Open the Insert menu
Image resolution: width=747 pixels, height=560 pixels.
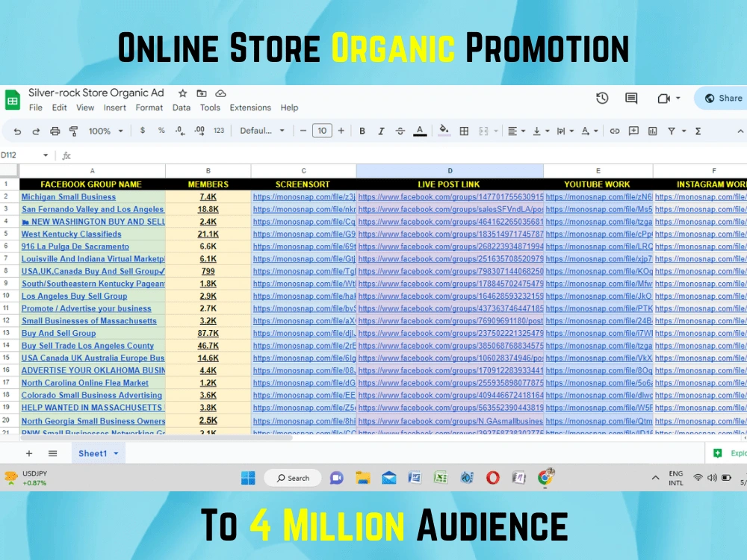point(115,108)
